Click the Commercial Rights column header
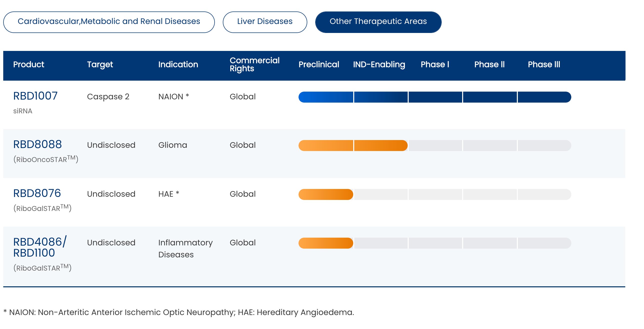644x329 pixels. pyautogui.click(x=255, y=64)
